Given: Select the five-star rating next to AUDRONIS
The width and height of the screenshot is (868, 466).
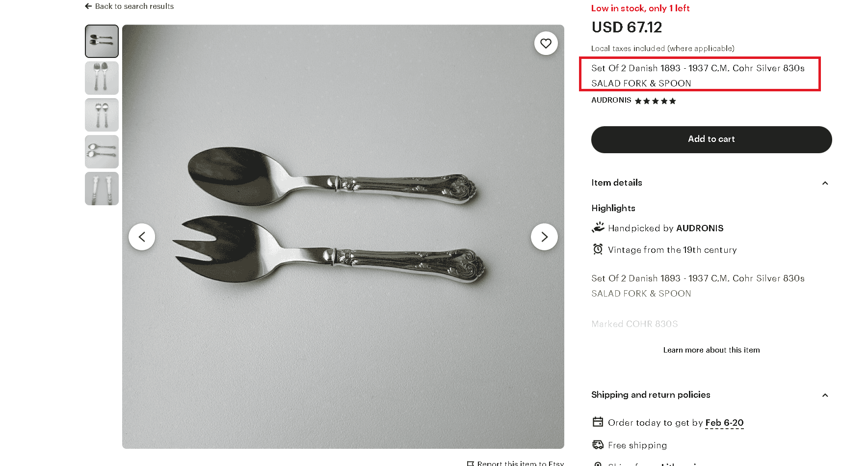Looking at the screenshot, I should tap(655, 101).
